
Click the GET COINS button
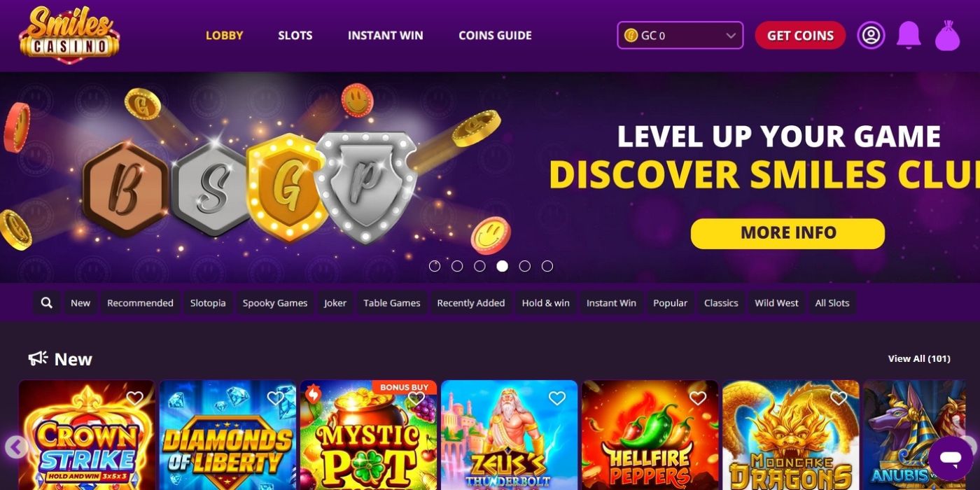(800, 35)
